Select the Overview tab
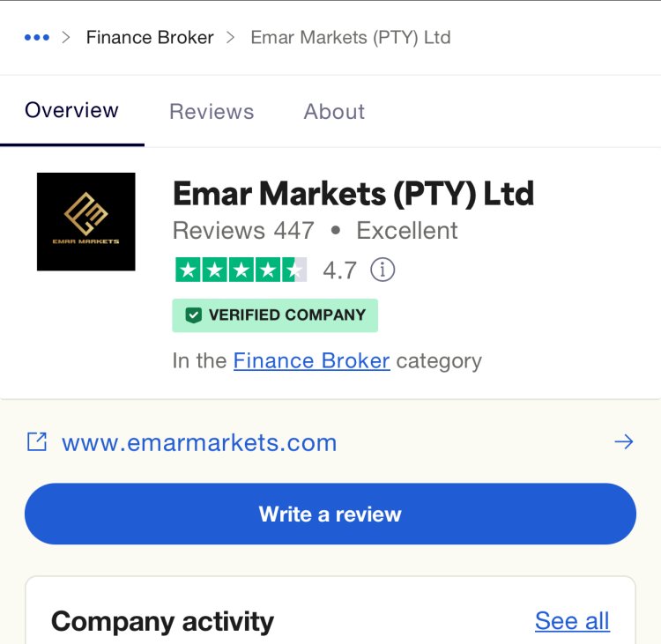The width and height of the screenshot is (661, 644). point(71,110)
